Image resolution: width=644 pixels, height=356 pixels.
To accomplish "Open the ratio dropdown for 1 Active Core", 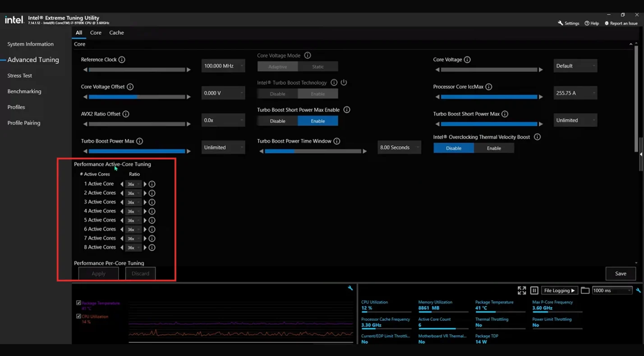I will 133,184.
